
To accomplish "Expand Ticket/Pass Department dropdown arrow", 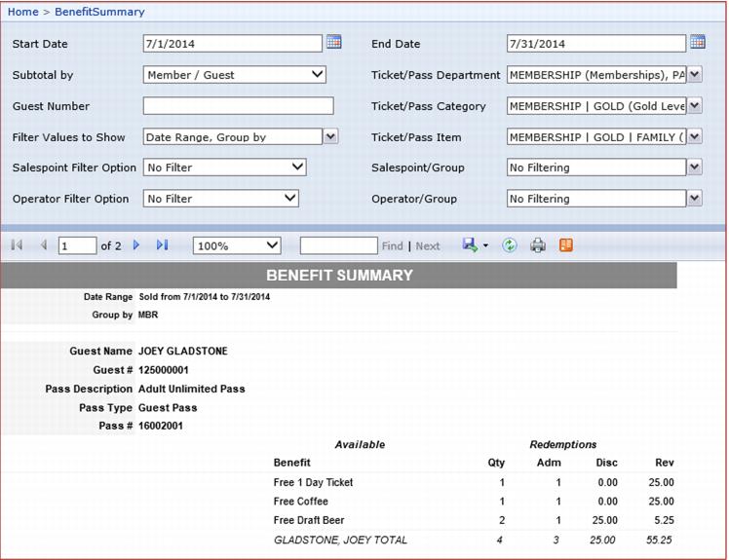I will pyautogui.click(x=694, y=75).
